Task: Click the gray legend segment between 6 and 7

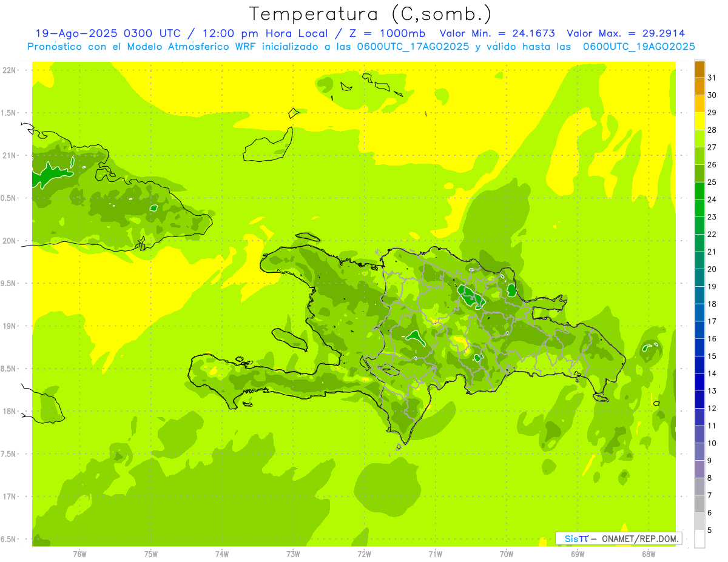Action: [699, 504]
